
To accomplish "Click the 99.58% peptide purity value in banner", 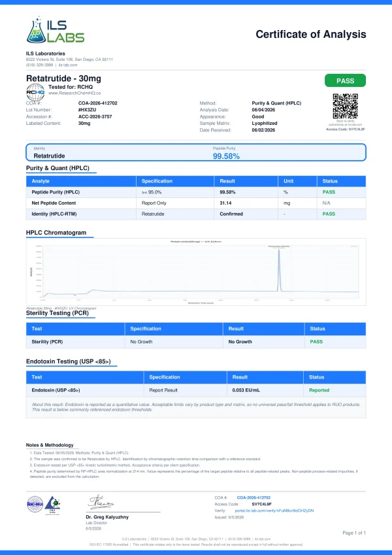I will pos(226,156).
